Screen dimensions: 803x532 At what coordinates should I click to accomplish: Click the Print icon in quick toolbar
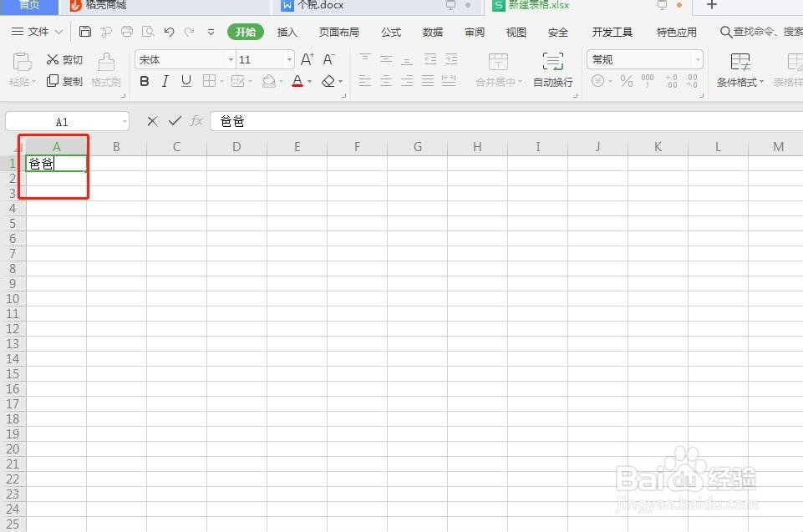point(127,32)
